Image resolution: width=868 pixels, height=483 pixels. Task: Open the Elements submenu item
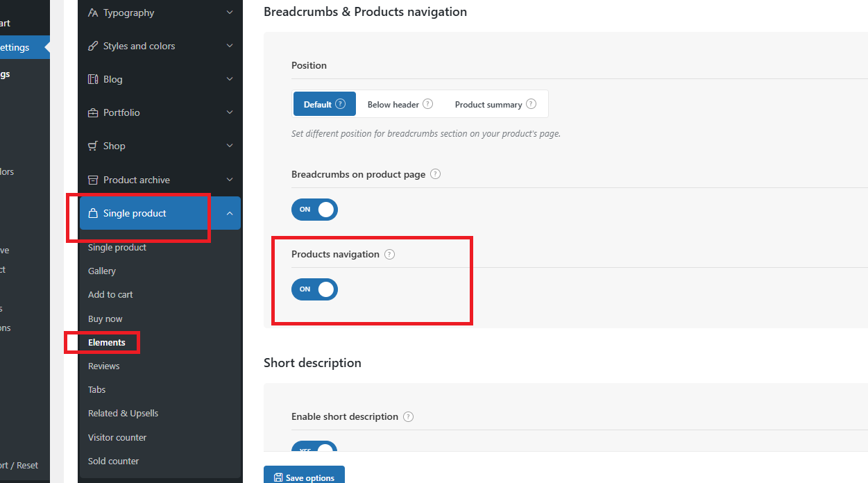pyautogui.click(x=107, y=342)
